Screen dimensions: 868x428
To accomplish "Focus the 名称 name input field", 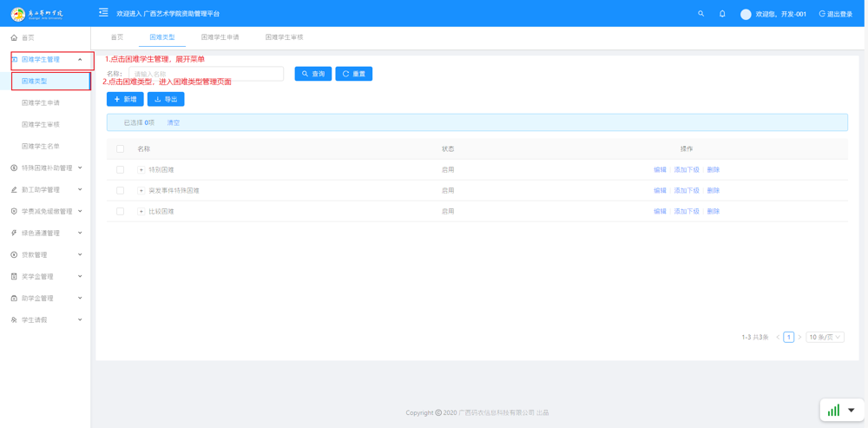I will [x=206, y=74].
